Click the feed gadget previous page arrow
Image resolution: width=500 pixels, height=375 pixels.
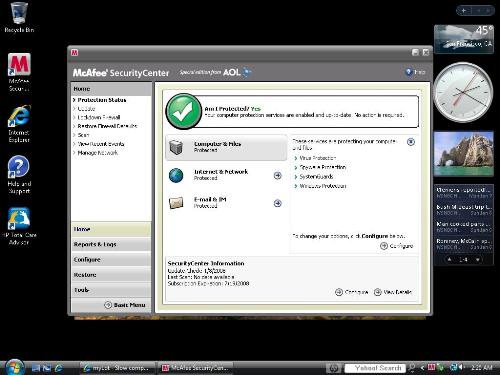tap(449, 259)
